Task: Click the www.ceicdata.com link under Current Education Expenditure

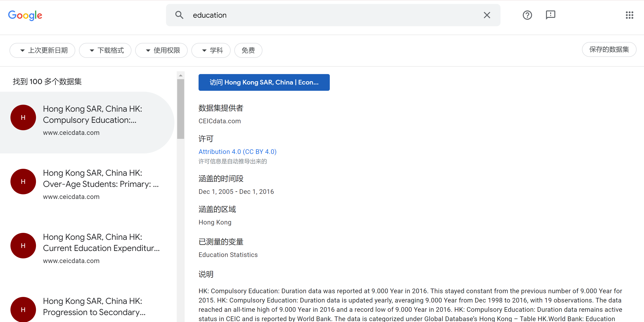Action: pos(71,260)
